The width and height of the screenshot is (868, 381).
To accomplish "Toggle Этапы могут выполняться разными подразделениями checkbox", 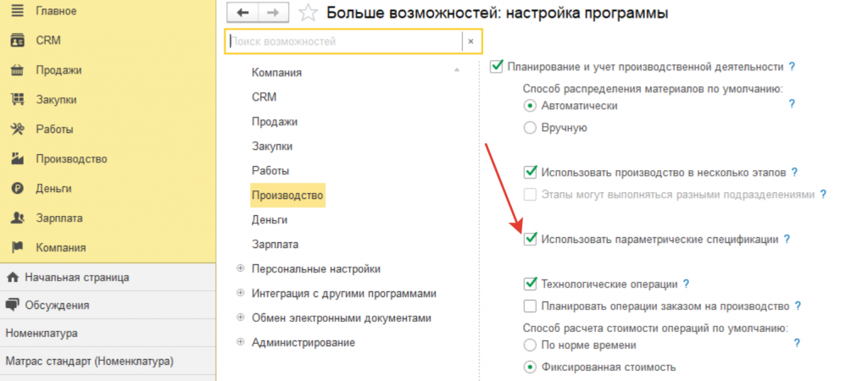I will click(531, 194).
